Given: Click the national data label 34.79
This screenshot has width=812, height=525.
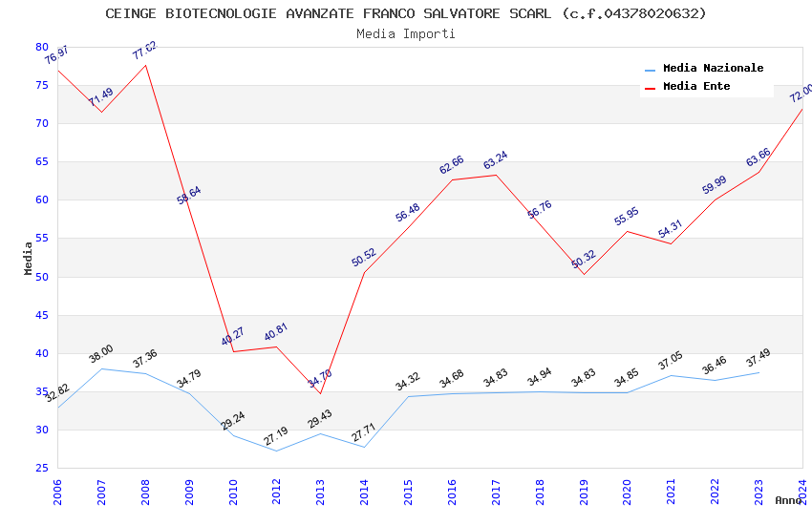Looking at the screenshot, I should click(188, 379).
